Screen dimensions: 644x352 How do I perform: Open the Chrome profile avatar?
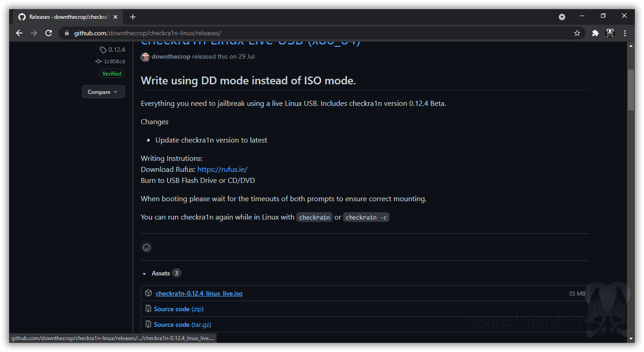[610, 33]
